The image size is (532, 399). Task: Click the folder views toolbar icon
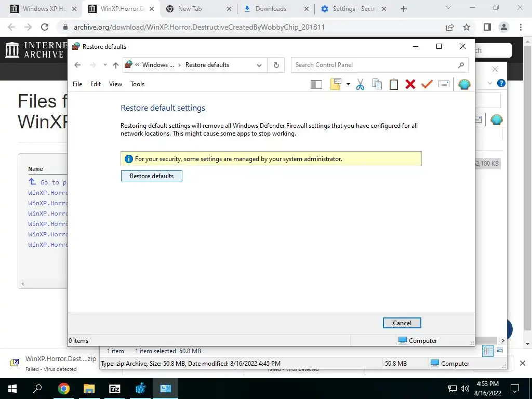(x=336, y=84)
